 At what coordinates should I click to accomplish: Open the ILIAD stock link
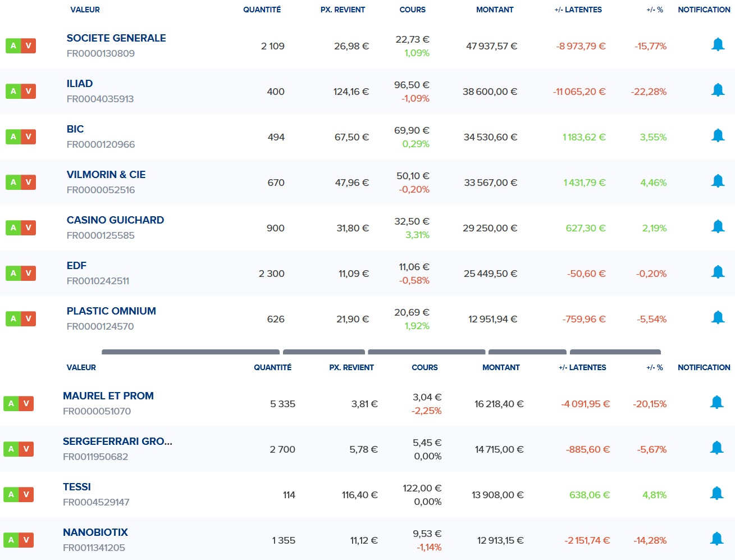pos(80,84)
